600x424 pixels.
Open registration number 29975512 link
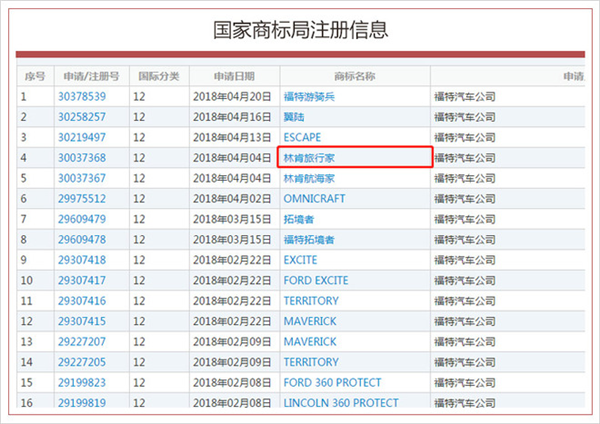[x=82, y=199]
